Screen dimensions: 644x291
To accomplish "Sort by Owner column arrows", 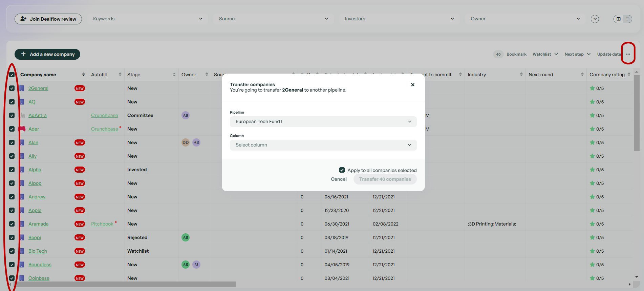I will [207, 75].
